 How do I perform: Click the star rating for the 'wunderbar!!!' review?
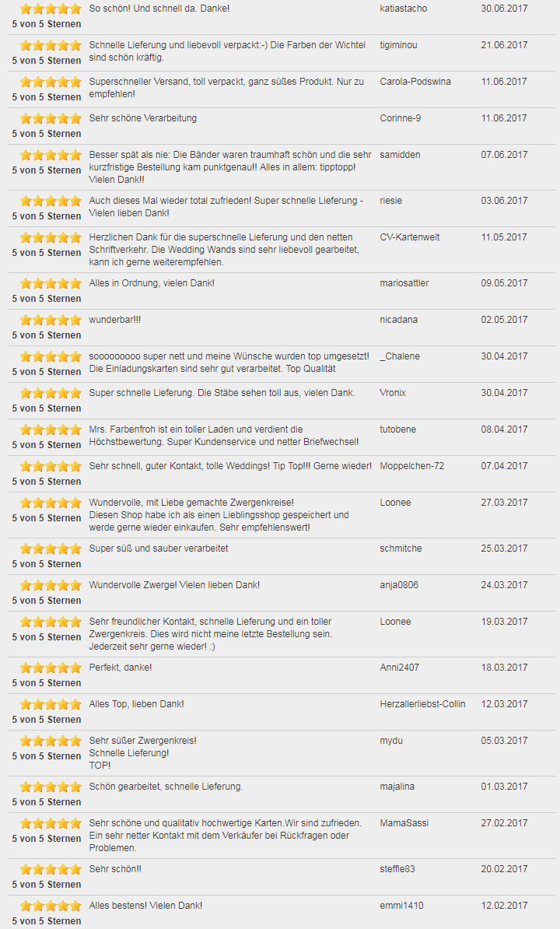51,320
